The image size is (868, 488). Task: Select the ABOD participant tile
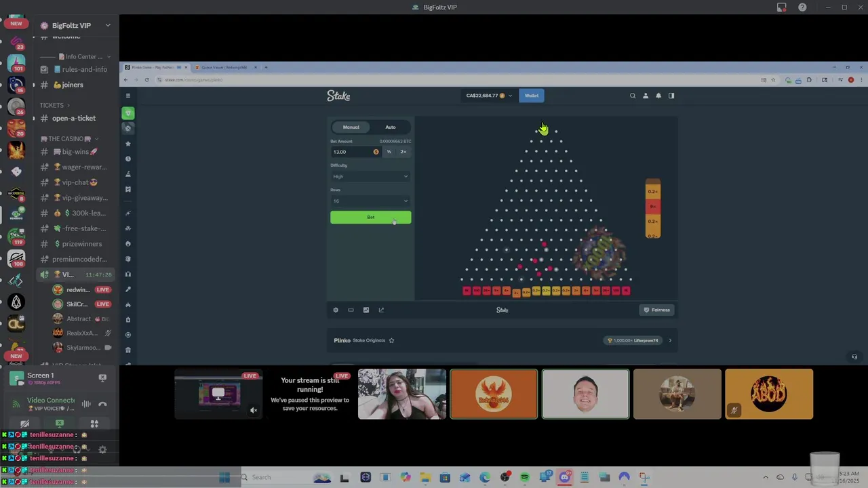pos(769,394)
